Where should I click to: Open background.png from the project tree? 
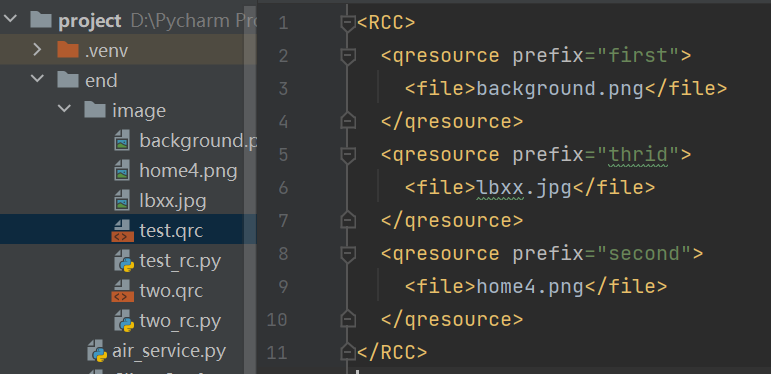point(198,141)
